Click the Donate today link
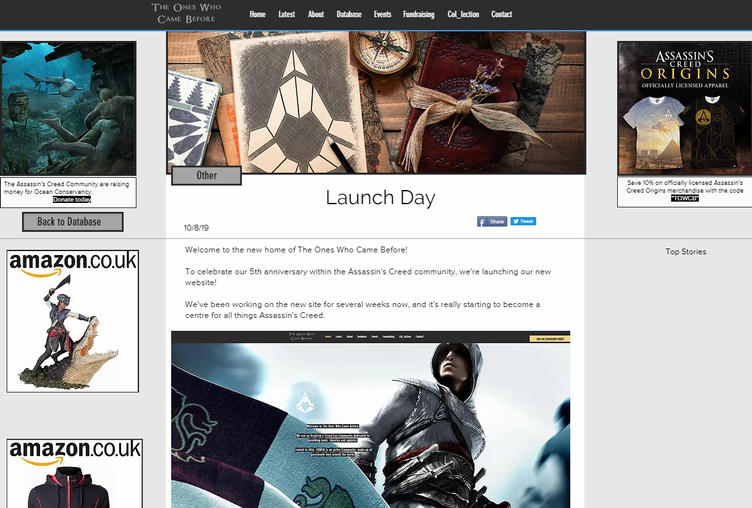 coord(71,200)
